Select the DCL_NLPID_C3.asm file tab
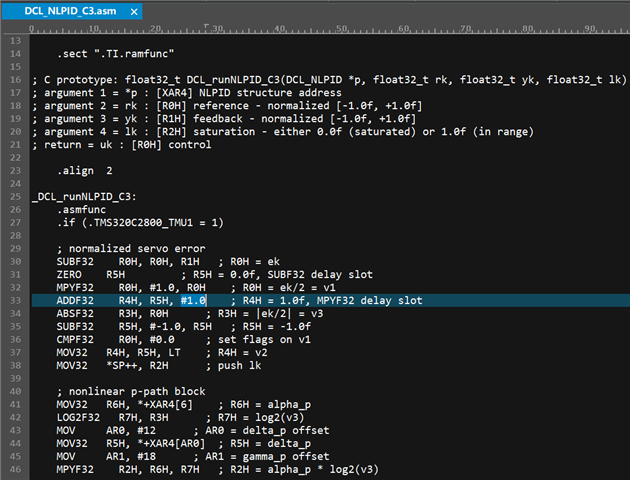This screenshot has width=630, height=480. coord(71,11)
